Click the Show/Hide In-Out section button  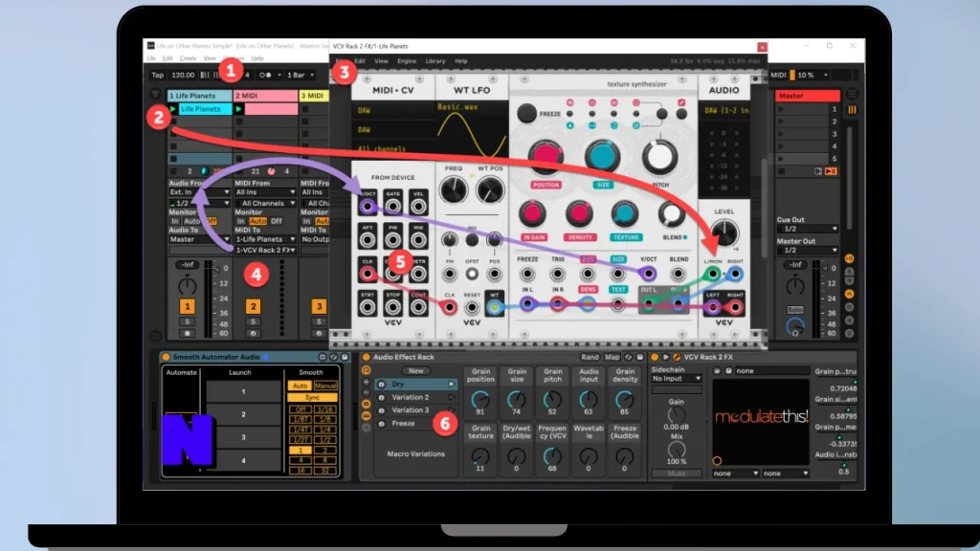click(x=850, y=258)
